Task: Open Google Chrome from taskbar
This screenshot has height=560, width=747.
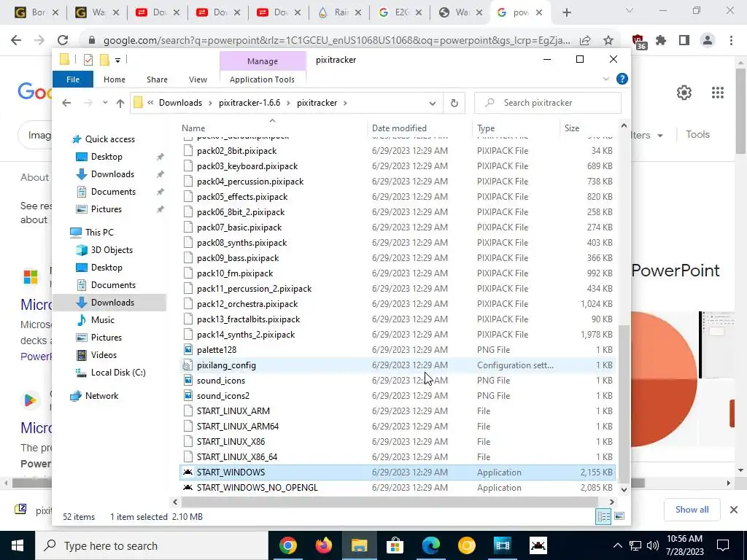Action: pos(287,545)
